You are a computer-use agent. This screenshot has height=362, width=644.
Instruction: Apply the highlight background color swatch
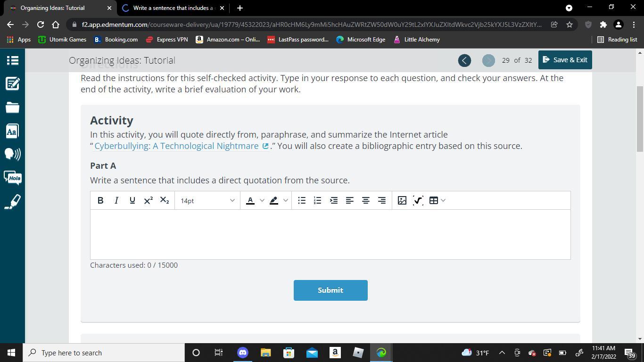(274, 200)
